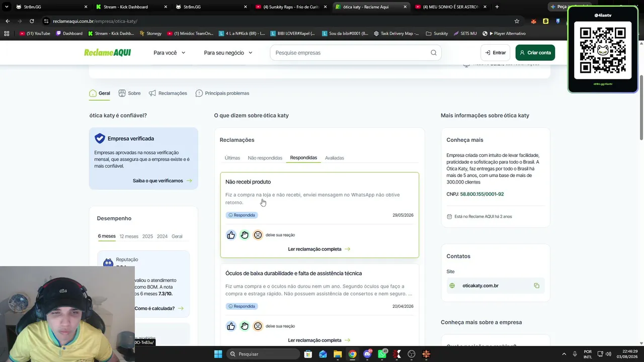Image resolution: width=644 pixels, height=362 pixels.
Task: Open the 'Surskity' bookmarks folder
Action: coord(437,33)
